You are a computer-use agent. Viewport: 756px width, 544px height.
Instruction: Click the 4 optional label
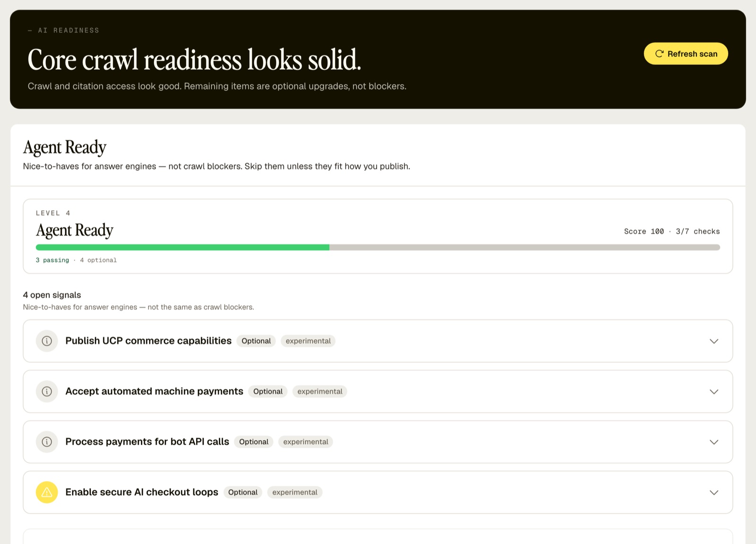coord(98,260)
